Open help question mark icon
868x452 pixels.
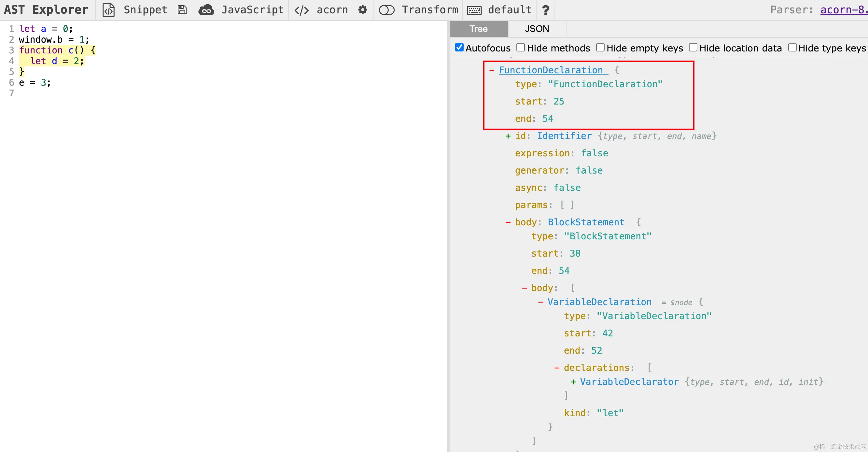546,10
